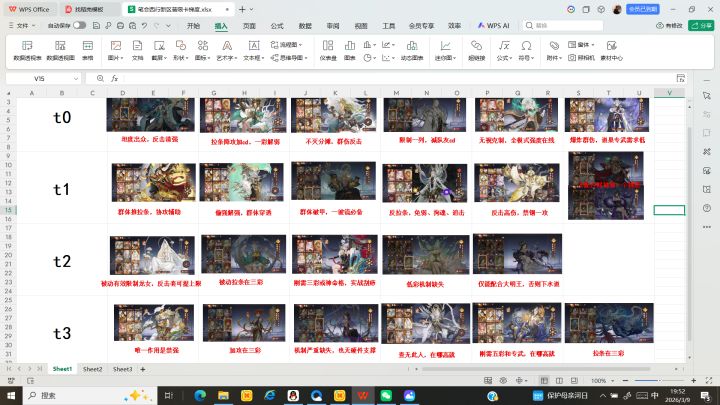This screenshot has width=720, height=405.
Task: Insert a table (表格)
Action: (x=88, y=51)
